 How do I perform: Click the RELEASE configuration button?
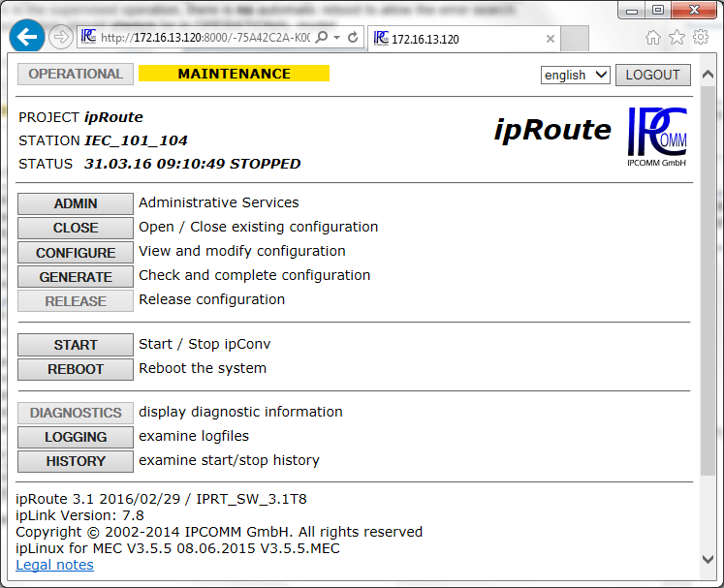coord(76,301)
